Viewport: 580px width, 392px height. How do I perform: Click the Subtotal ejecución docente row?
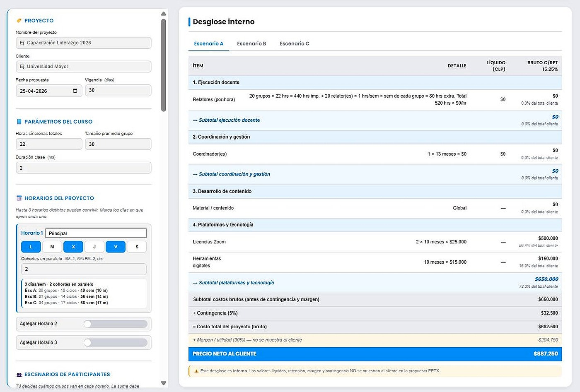coord(375,120)
